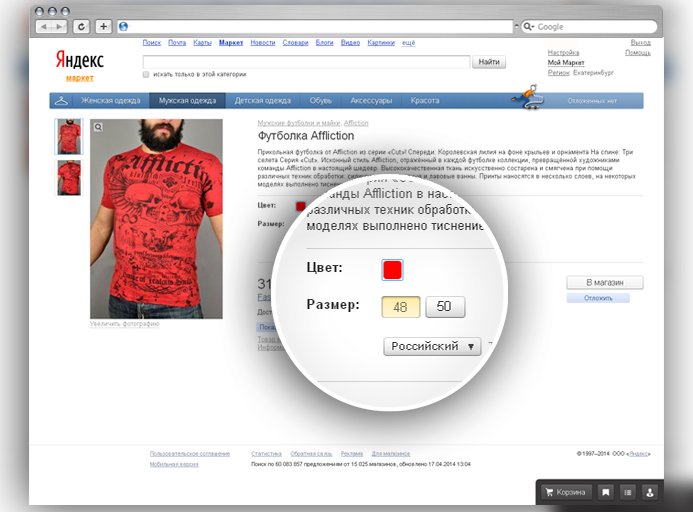Screen dimensions: 693x512
Task: Open the Статистика footer link
Action: (x=266, y=454)
